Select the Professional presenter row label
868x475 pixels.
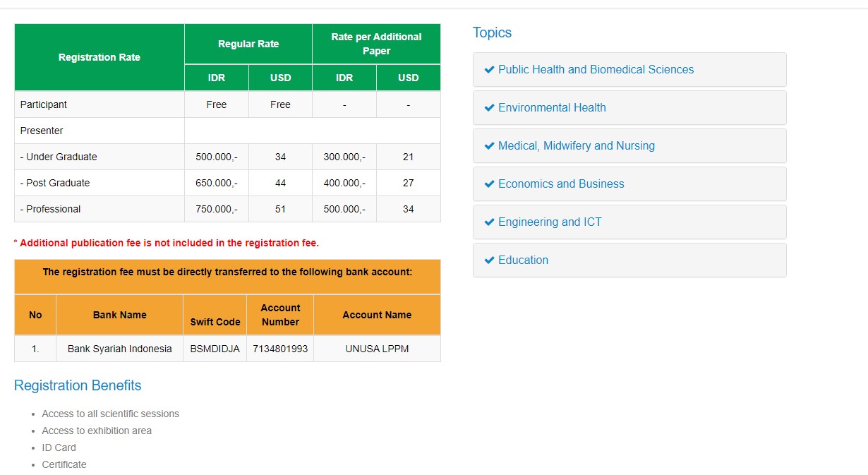click(51, 209)
